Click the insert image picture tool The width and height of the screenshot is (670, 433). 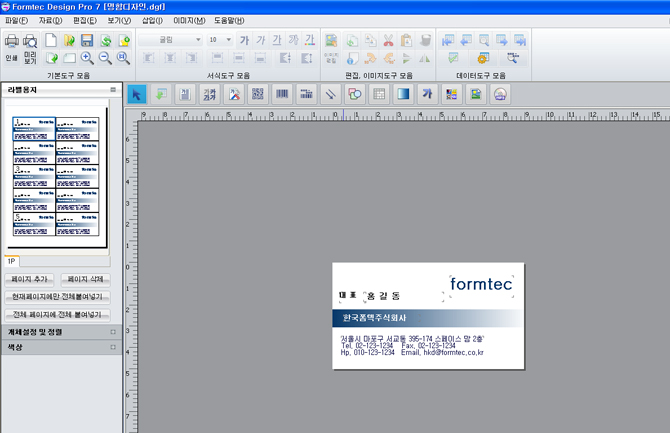476,94
